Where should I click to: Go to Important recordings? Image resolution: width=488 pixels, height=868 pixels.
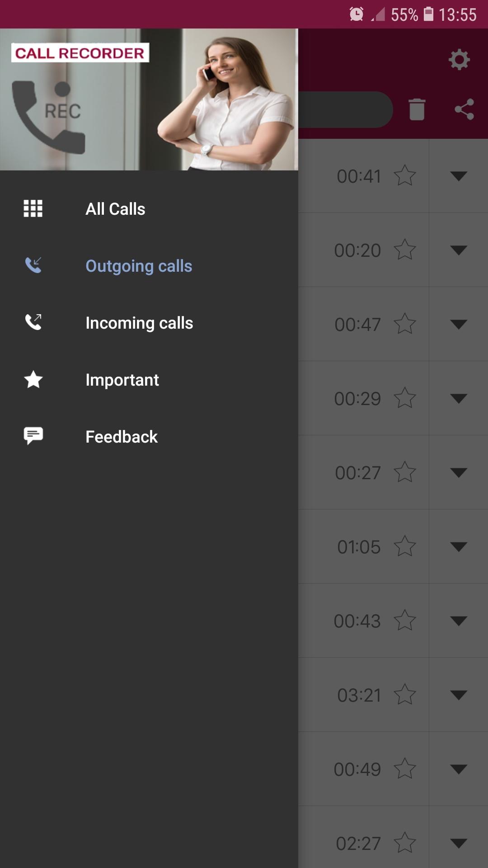pos(122,380)
